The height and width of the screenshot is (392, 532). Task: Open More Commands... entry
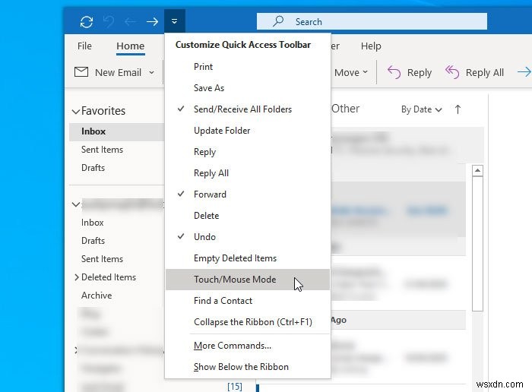tap(248, 346)
